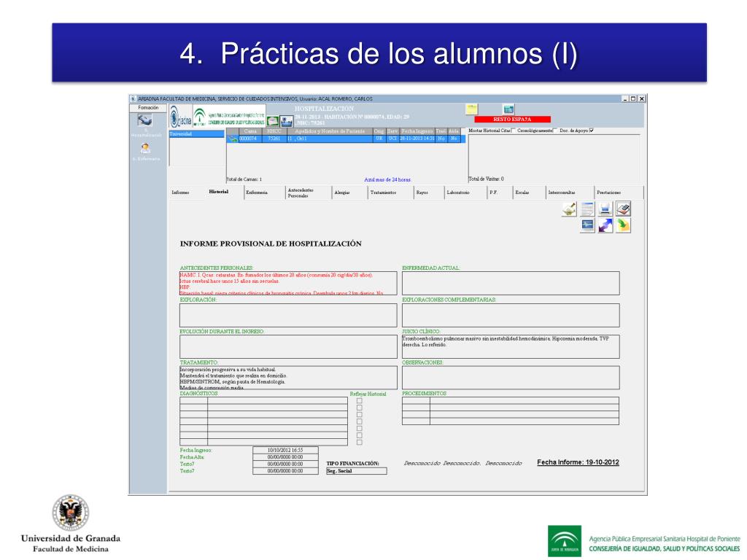Click inside the Observaciones field
This screenshot has height=560, width=747.
[511, 378]
